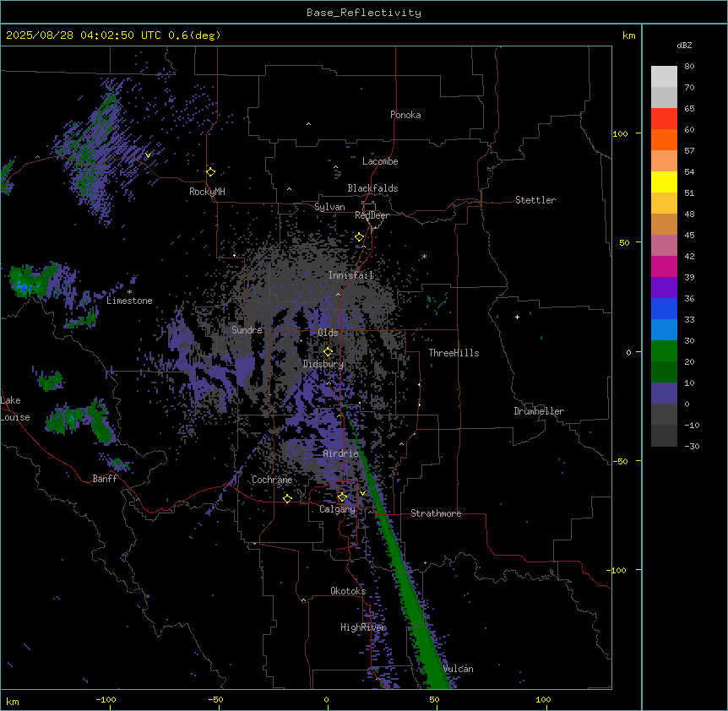Click the yellow diamond marker south of RedDeer
This screenshot has width=728, height=711.
coord(359,237)
